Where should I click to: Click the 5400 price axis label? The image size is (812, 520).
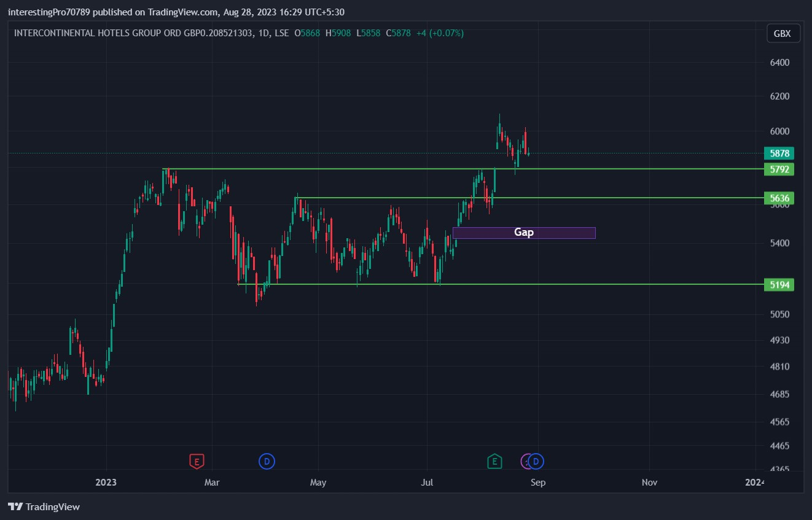(x=779, y=243)
